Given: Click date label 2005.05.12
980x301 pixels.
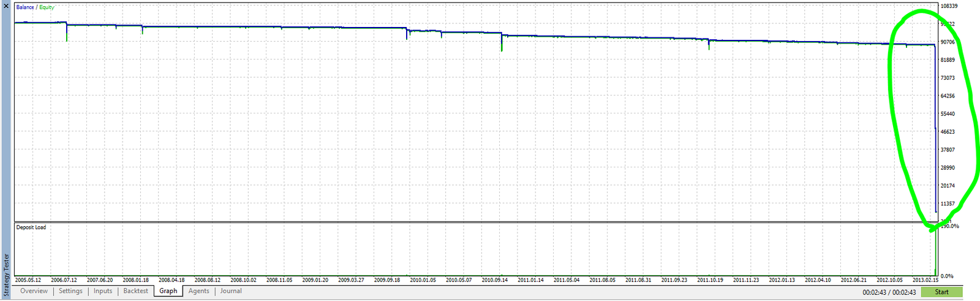Looking at the screenshot, I should tap(28, 280).
